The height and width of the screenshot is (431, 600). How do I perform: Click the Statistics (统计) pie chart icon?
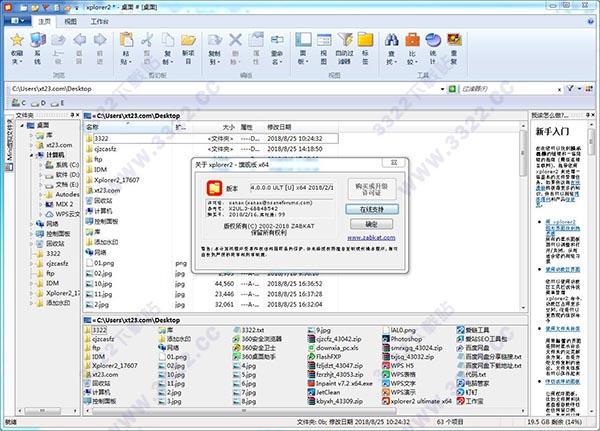[433, 48]
